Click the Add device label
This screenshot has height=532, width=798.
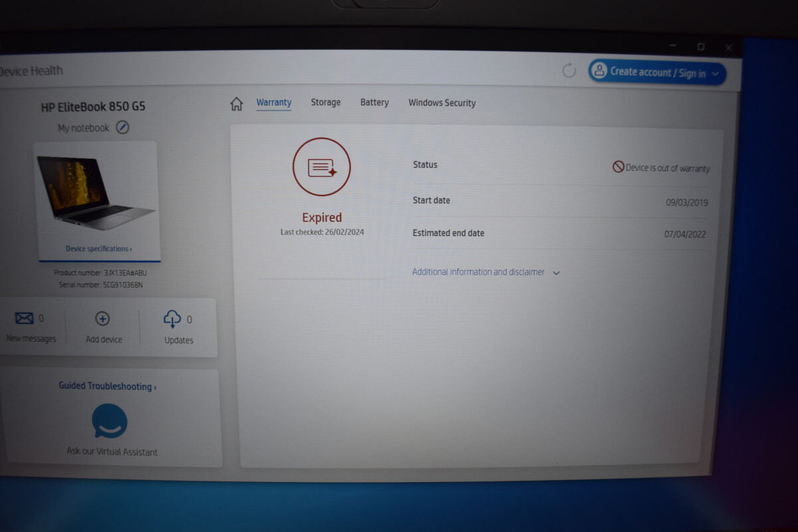tap(104, 339)
